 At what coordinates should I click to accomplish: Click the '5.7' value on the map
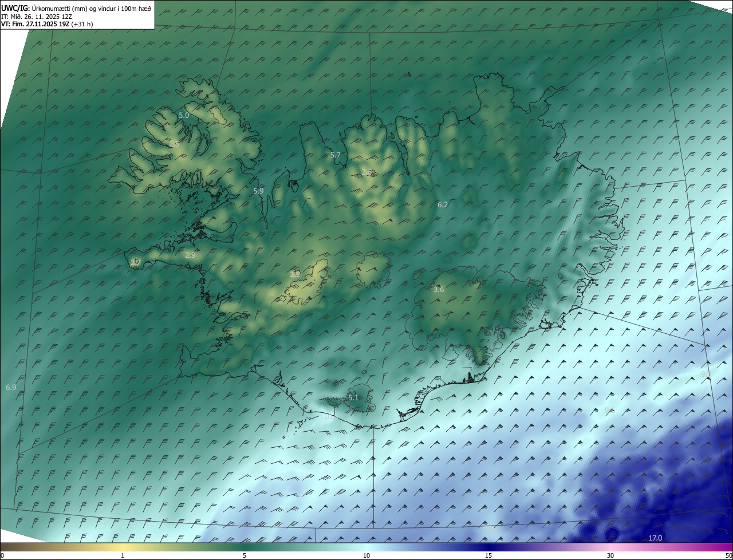pyautogui.click(x=336, y=155)
